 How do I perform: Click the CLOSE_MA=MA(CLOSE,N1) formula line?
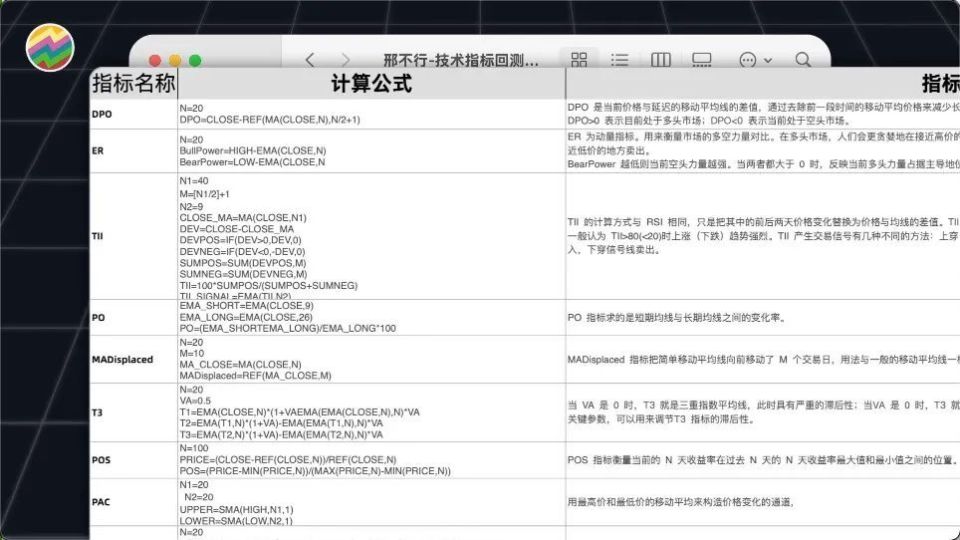[x=243, y=217]
